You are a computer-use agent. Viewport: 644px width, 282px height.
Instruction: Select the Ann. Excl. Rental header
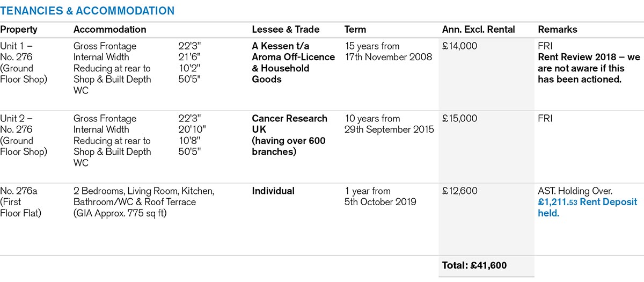click(x=478, y=30)
